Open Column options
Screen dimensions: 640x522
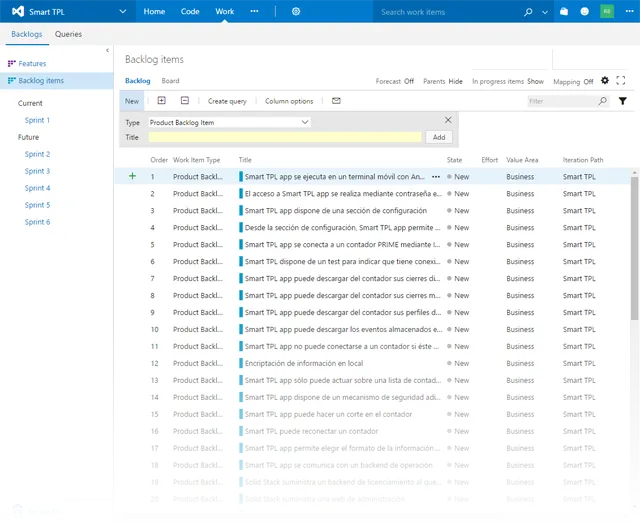coord(289,101)
